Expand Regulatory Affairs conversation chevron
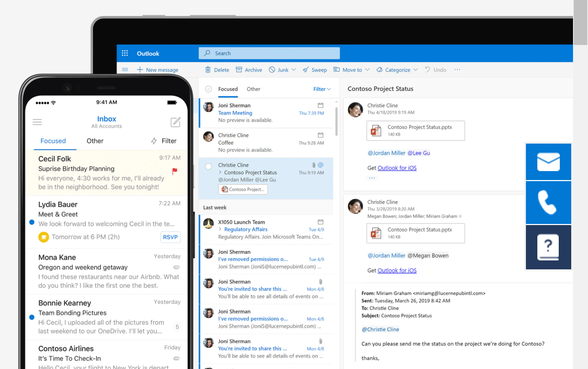 click(220, 229)
